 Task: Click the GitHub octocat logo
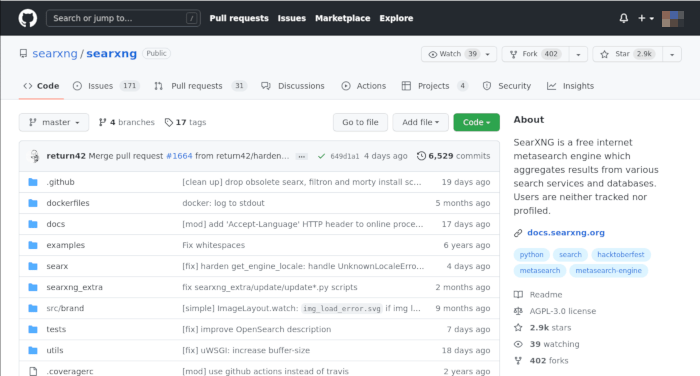[28, 18]
